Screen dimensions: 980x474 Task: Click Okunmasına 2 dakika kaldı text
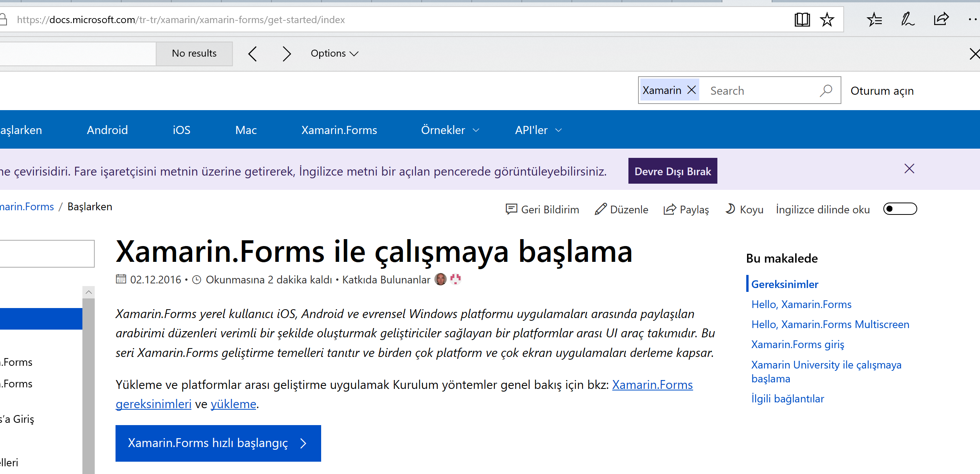tap(269, 280)
